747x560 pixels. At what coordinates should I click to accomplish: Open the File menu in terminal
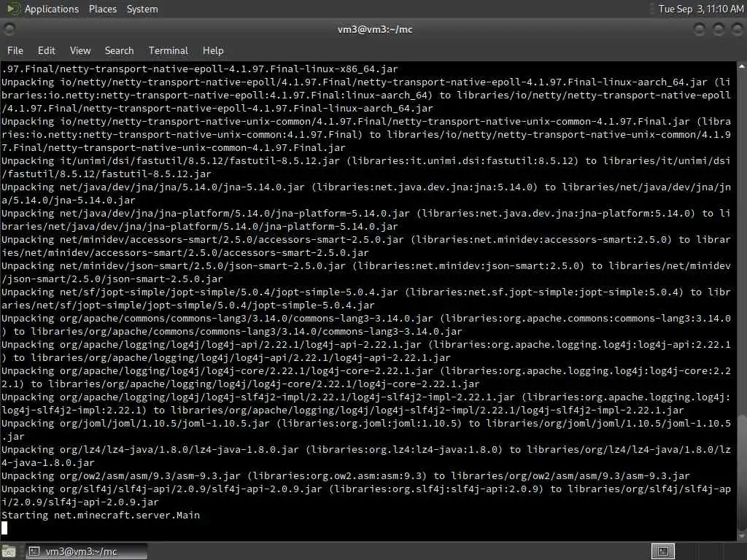pos(15,50)
